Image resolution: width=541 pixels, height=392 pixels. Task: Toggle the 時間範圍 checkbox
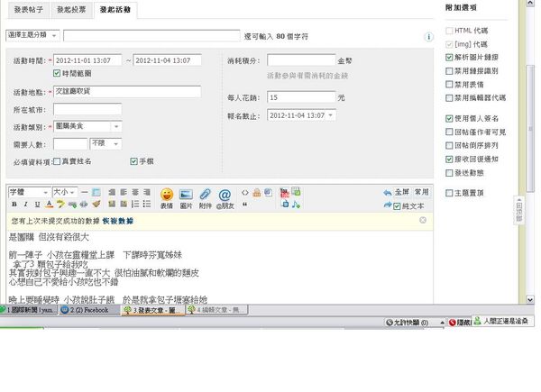click(60, 72)
